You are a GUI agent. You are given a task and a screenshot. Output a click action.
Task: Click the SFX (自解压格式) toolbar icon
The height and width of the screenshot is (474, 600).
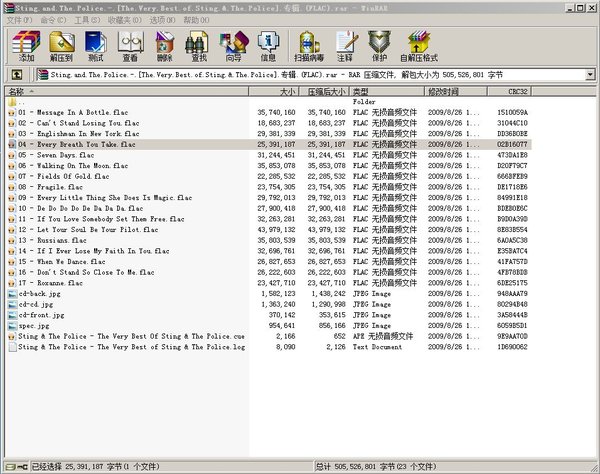point(417,46)
